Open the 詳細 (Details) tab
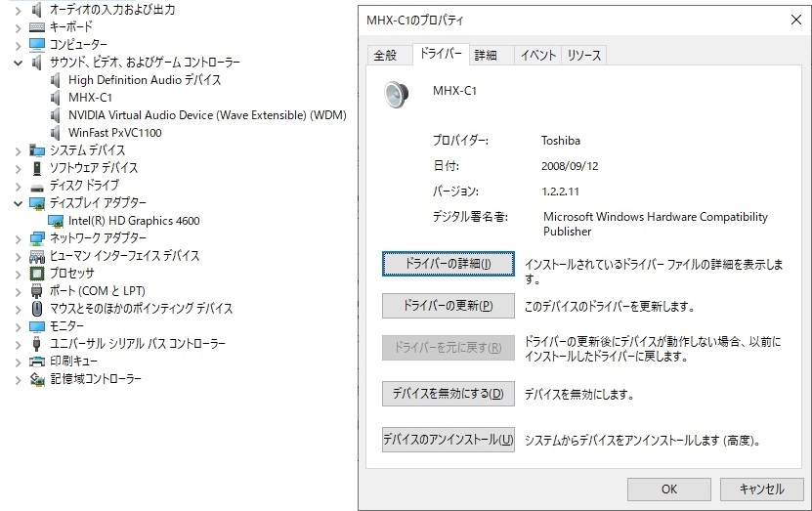The width and height of the screenshot is (812, 511). [x=491, y=55]
